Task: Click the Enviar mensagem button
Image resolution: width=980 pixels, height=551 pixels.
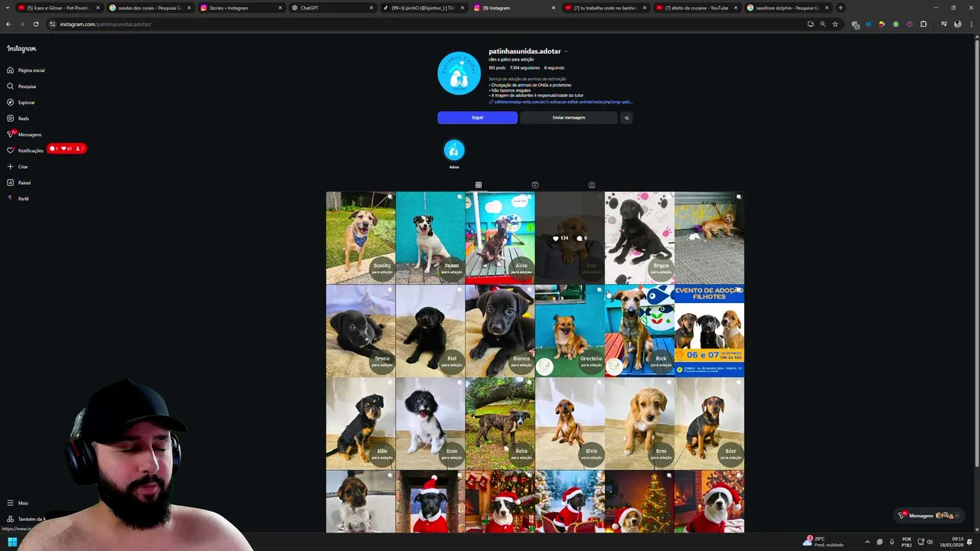Action: click(x=568, y=118)
